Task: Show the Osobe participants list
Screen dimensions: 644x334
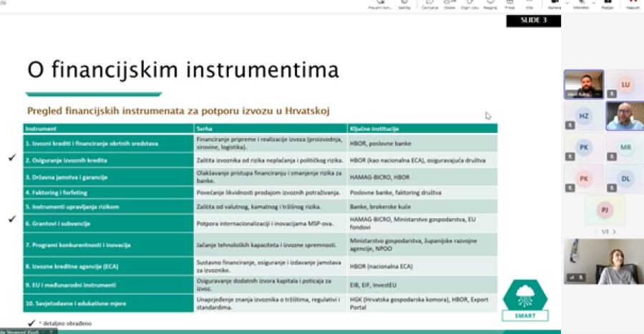Action: (449, 4)
